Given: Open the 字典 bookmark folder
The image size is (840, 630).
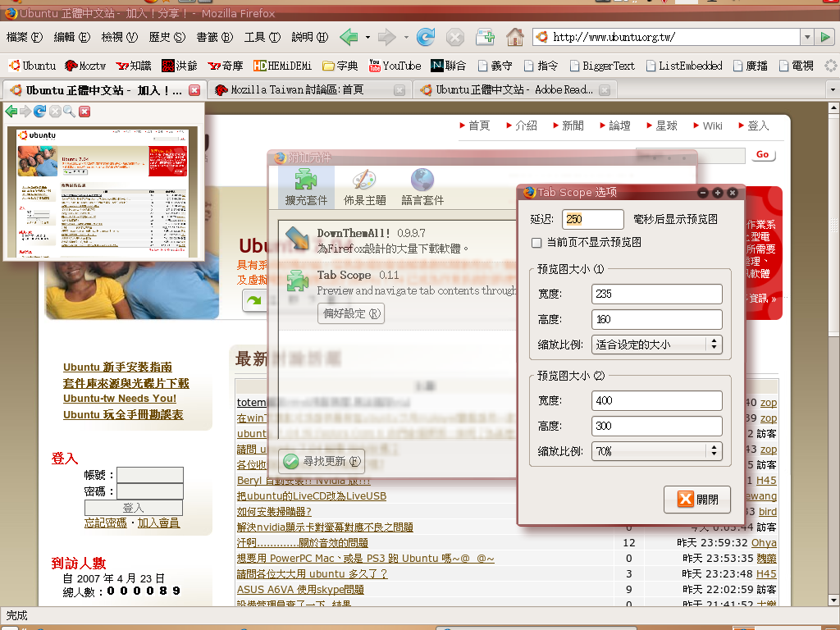Looking at the screenshot, I should (340, 66).
